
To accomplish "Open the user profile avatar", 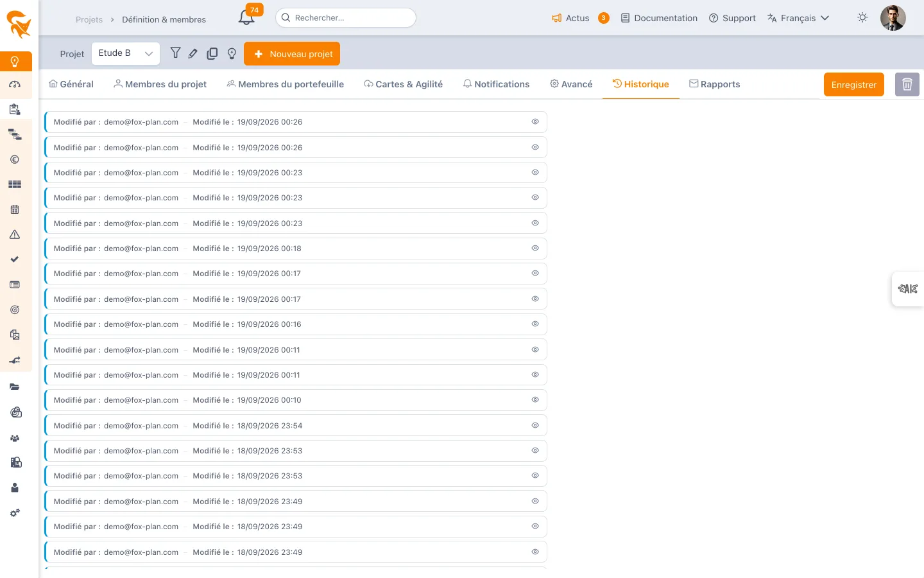I will pyautogui.click(x=893, y=18).
